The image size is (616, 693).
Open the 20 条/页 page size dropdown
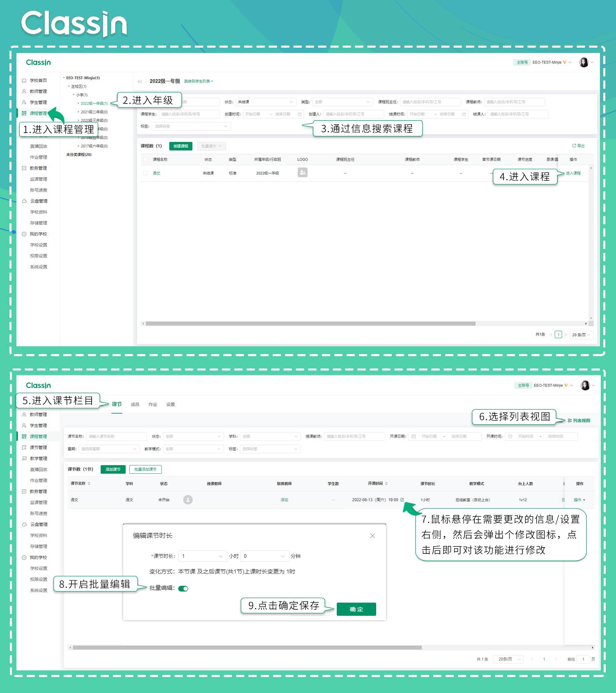click(581, 335)
